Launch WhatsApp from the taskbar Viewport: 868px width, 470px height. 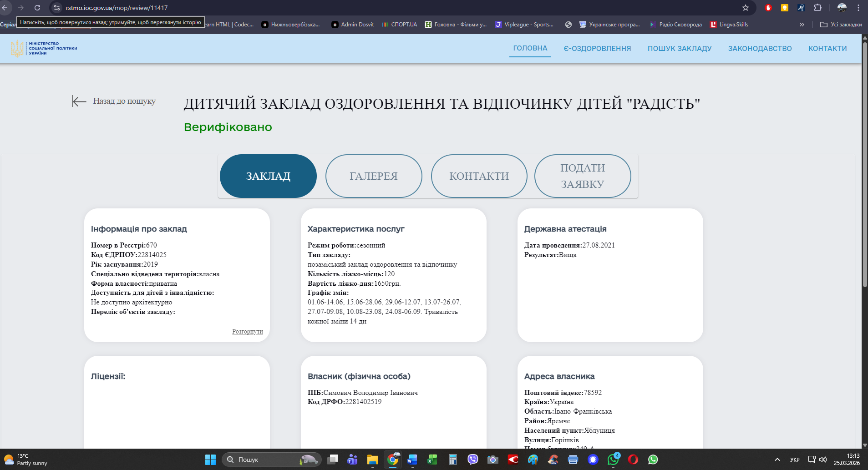(x=653, y=460)
